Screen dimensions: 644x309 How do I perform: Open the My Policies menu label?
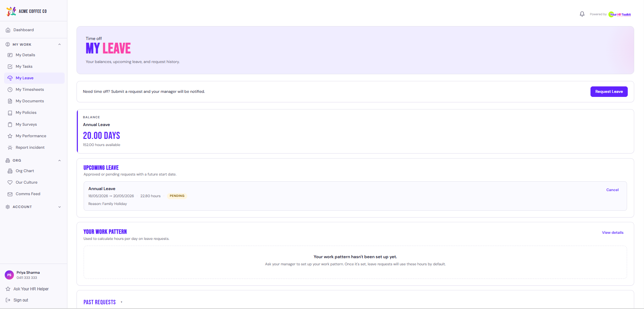click(26, 113)
